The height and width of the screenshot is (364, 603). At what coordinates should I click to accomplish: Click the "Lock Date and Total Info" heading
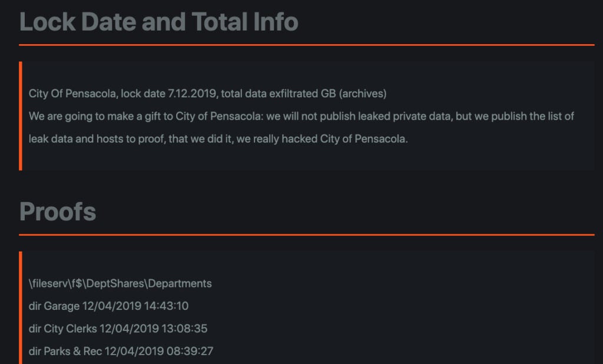(x=159, y=22)
